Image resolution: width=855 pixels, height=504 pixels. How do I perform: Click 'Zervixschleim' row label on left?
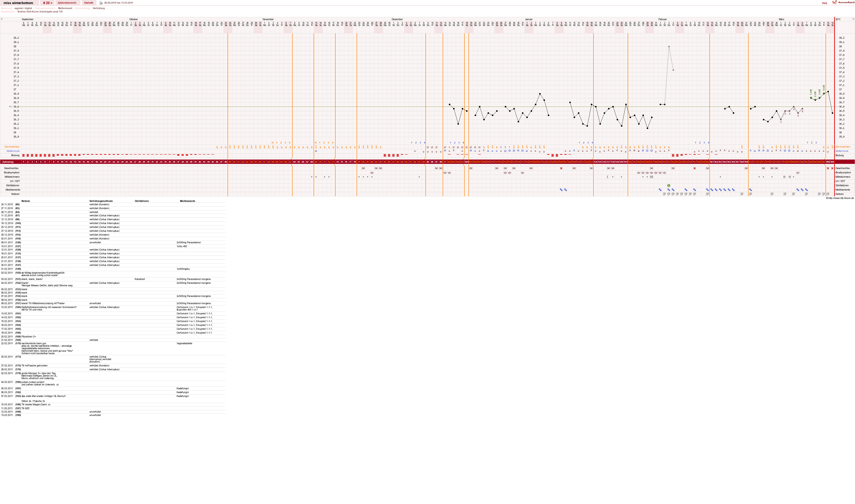pyautogui.click(x=12, y=147)
